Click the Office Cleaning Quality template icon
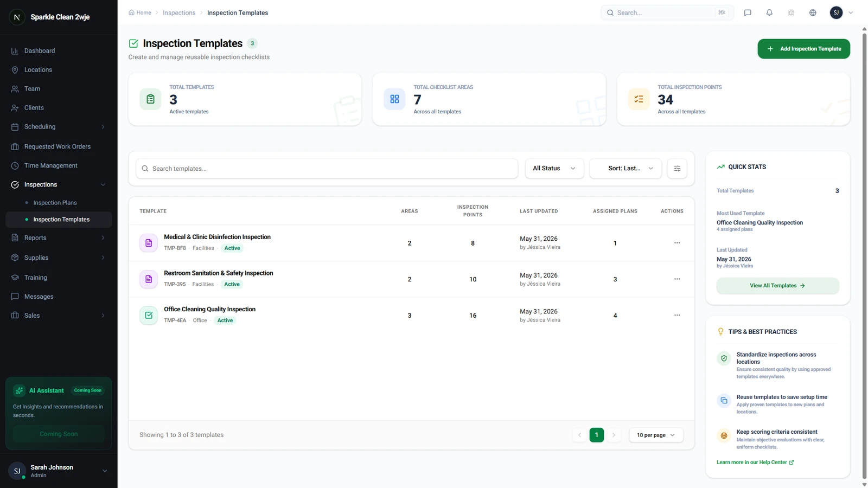Viewport: 868px width, 488px height. (x=149, y=315)
